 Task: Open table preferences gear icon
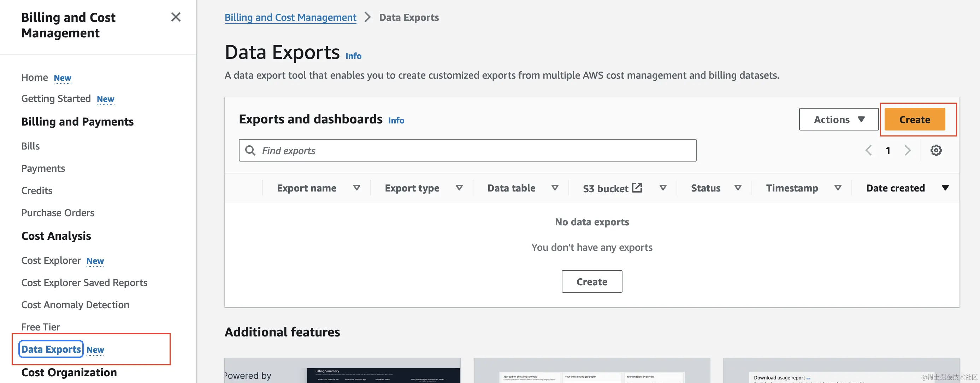pos(936,151)
